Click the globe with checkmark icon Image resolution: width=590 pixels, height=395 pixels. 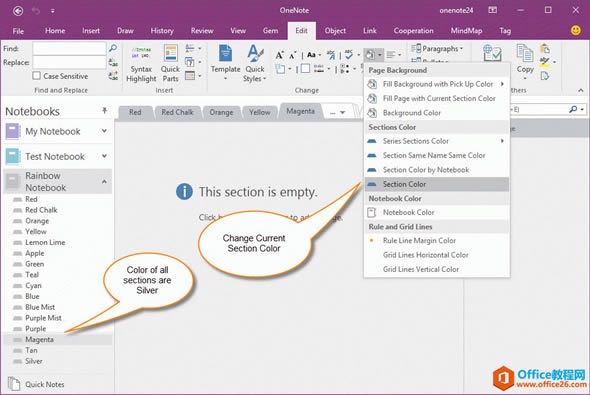click(492, 53)
